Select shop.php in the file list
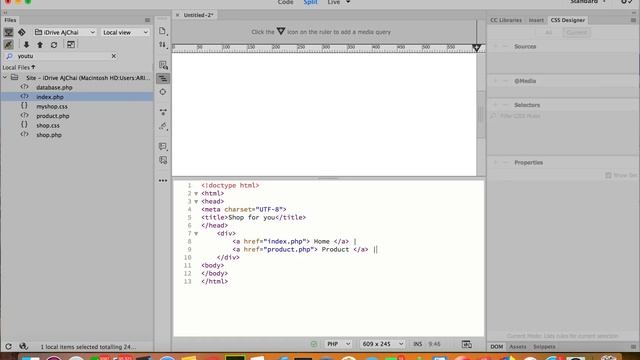 coord(49,135)
